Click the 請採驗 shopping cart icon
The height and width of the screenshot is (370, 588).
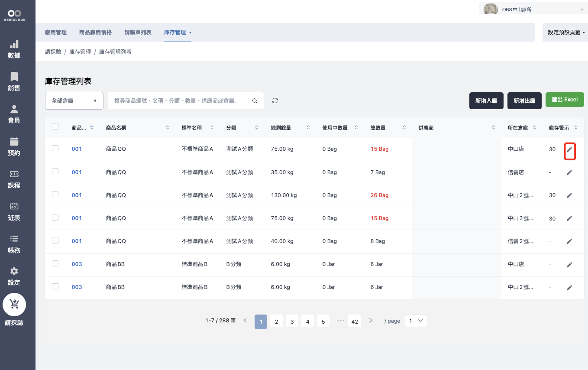point(14,305)
